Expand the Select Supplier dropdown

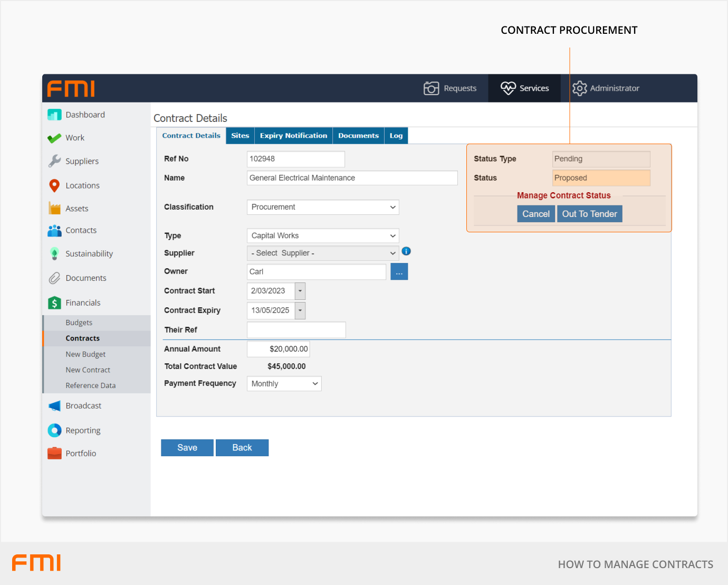coord(323,253)
